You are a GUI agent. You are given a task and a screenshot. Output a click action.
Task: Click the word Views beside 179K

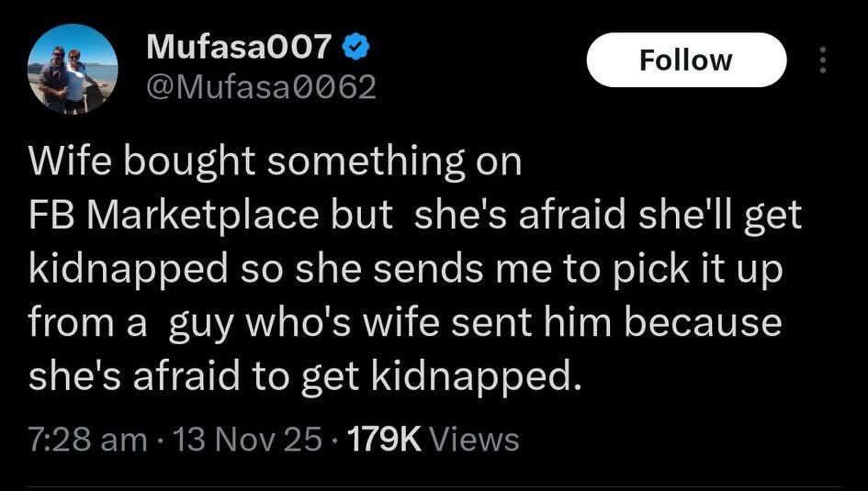(x=475, y=439)
